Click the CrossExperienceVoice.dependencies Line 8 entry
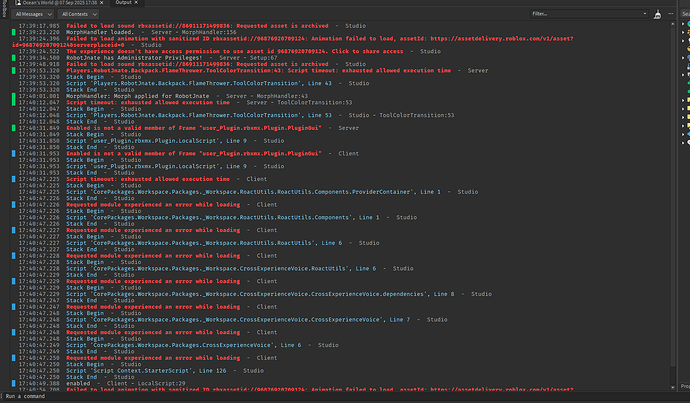 pos(260,294)
